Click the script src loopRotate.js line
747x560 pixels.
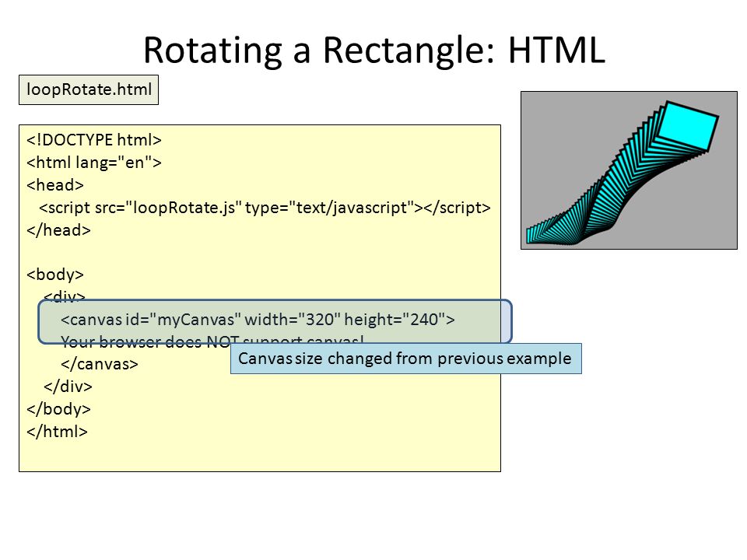tap(265, 208)
